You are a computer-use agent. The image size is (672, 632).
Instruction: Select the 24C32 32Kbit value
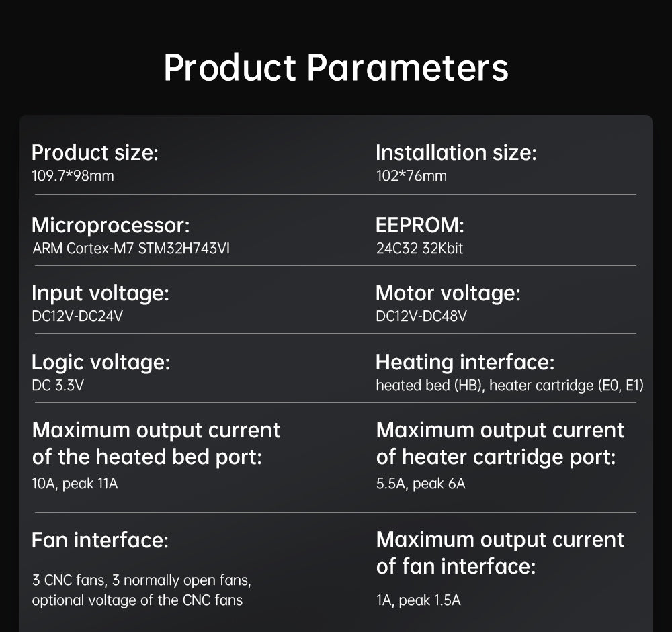pos(419,249)
